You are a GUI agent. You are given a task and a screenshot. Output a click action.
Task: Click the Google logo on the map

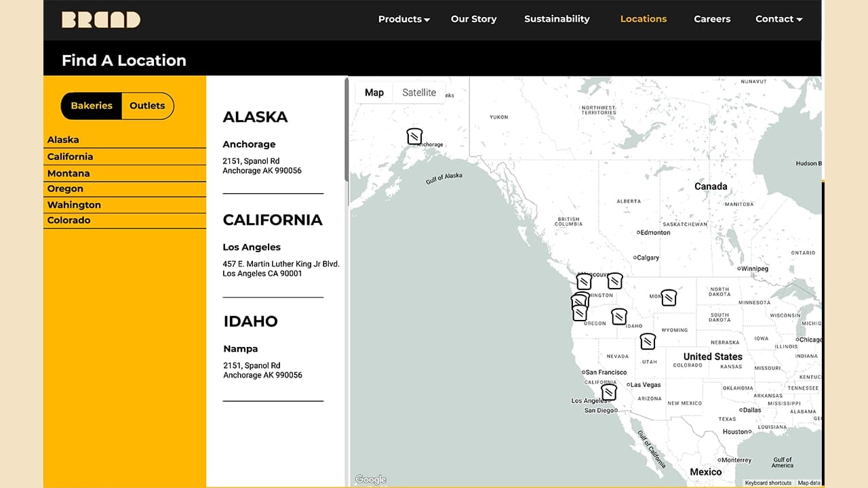pos(370,479)
